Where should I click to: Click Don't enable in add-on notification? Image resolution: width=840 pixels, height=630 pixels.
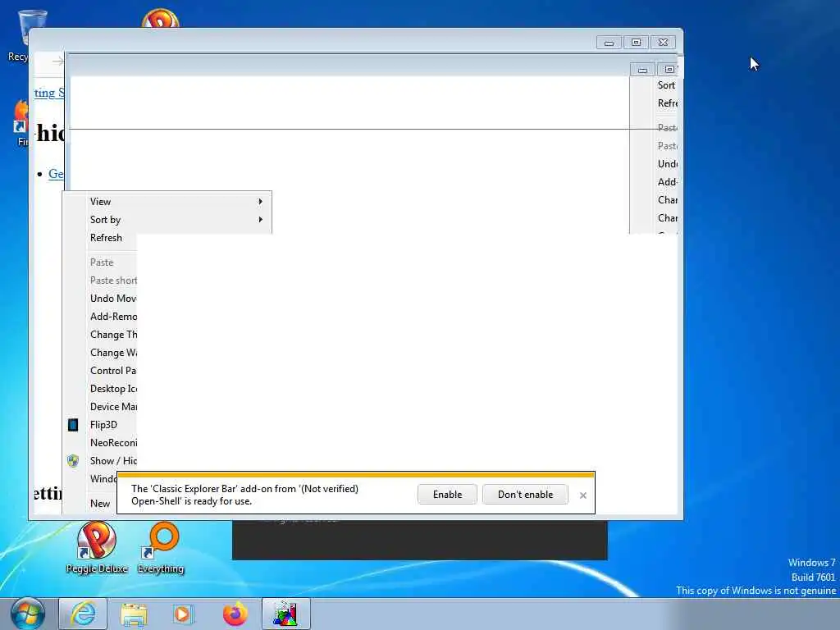point(525,495)
